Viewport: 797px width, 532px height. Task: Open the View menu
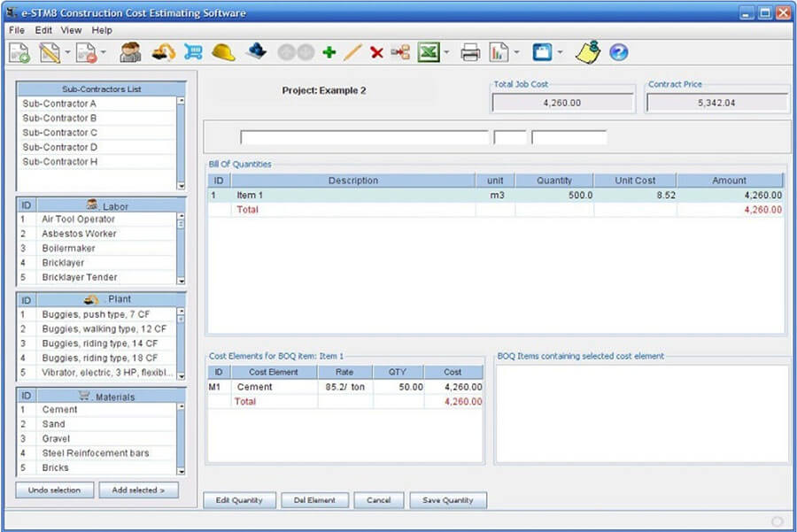pos(71,29)
